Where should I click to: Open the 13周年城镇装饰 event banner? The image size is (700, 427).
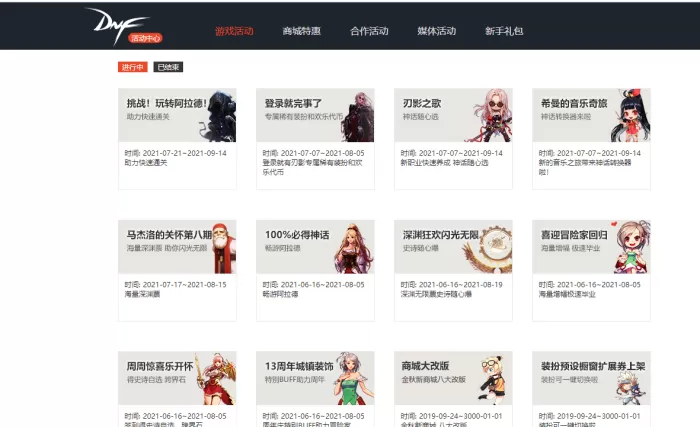[315, 378]
